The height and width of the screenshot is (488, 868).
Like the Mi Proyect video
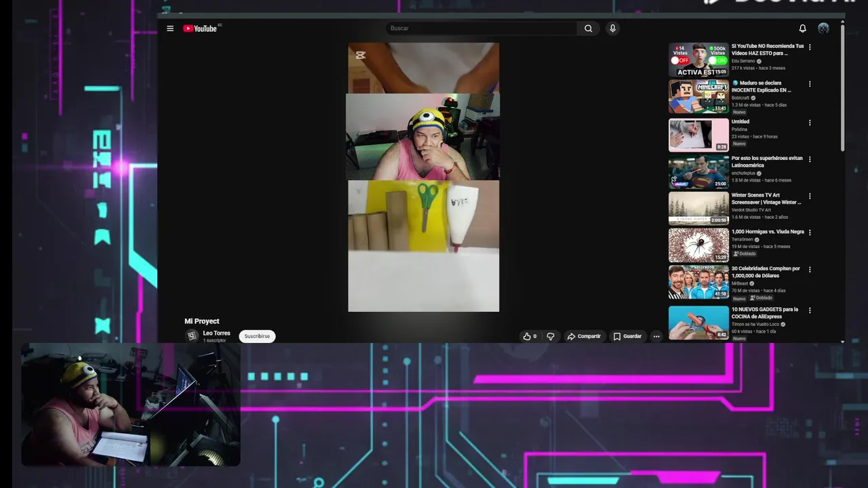(530, 336)
